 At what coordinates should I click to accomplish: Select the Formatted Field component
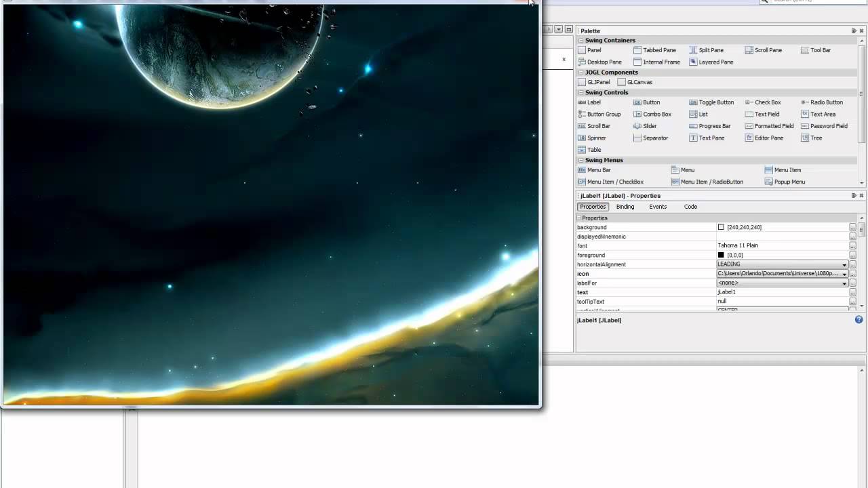769,126
